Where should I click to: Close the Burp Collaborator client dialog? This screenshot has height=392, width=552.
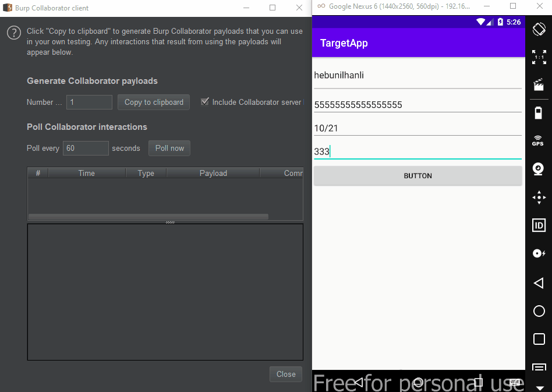click(285, 374)
